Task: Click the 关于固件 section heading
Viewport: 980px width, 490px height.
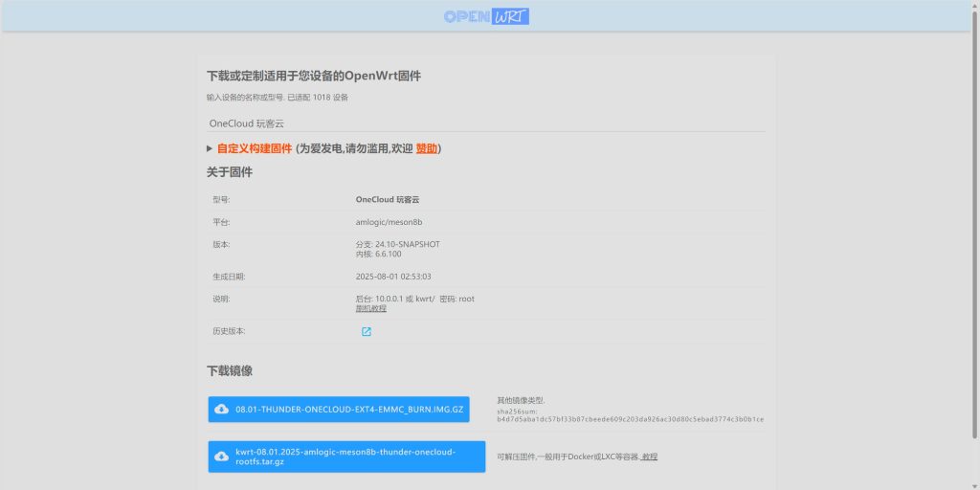Action: [x=230, y=172]
